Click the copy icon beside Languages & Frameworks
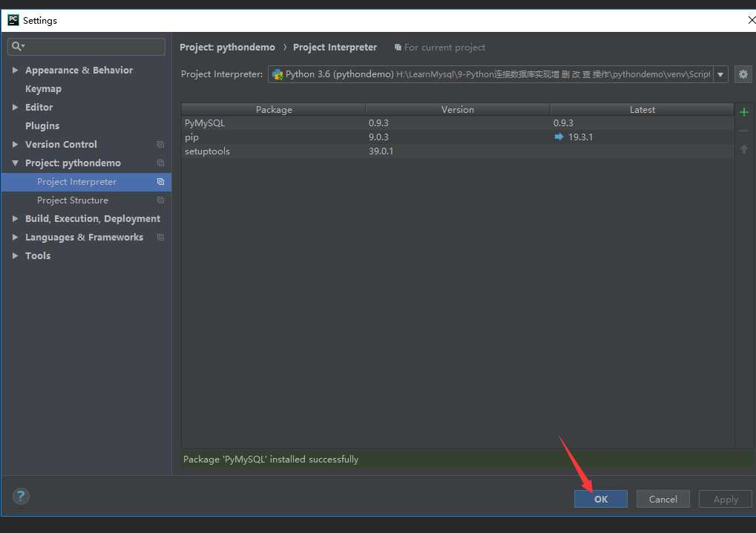The height and width of the screenshot is (533, 756). 160,238
